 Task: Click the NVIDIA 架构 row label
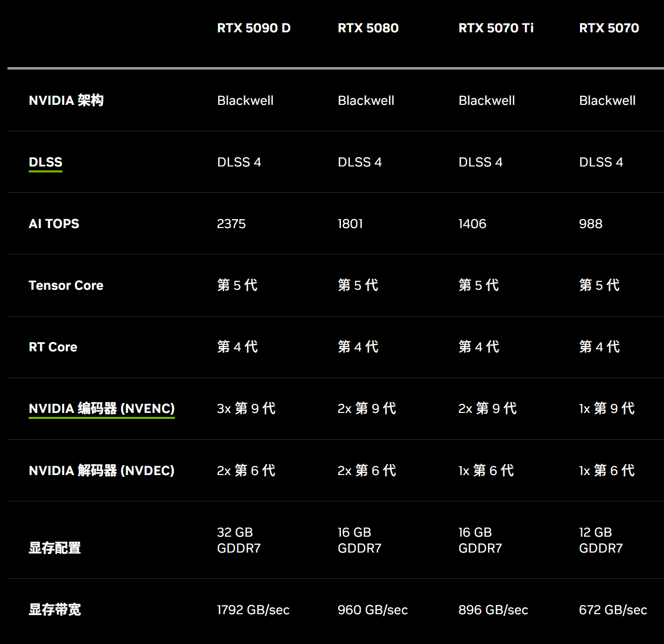pos(66,100)
